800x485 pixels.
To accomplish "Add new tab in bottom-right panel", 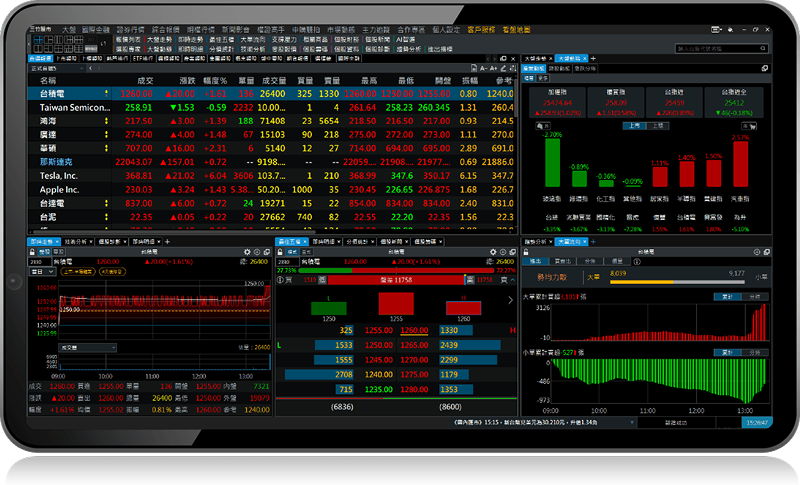I will coord(593,241).
